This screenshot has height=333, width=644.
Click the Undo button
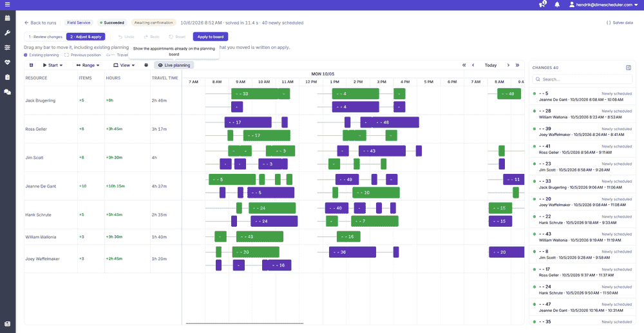click(126, 37)
